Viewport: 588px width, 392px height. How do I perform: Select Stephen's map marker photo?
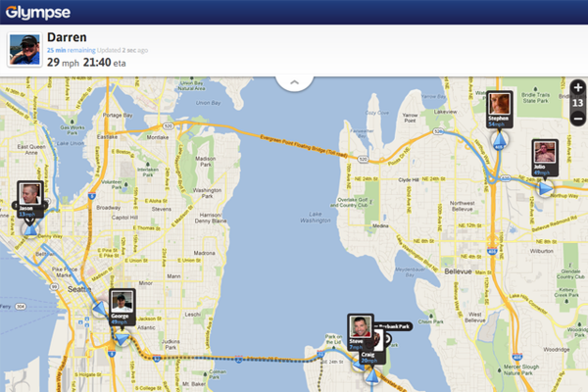500,104
